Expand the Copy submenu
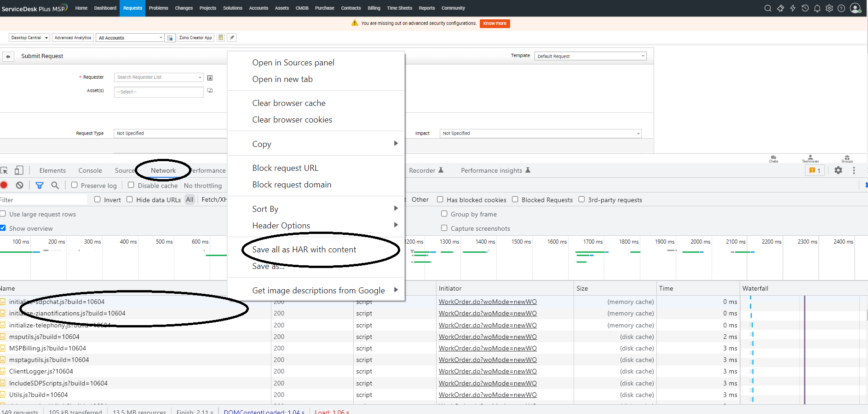The width and height of the screenshot is (868, 414). click(x=316, y=144)
